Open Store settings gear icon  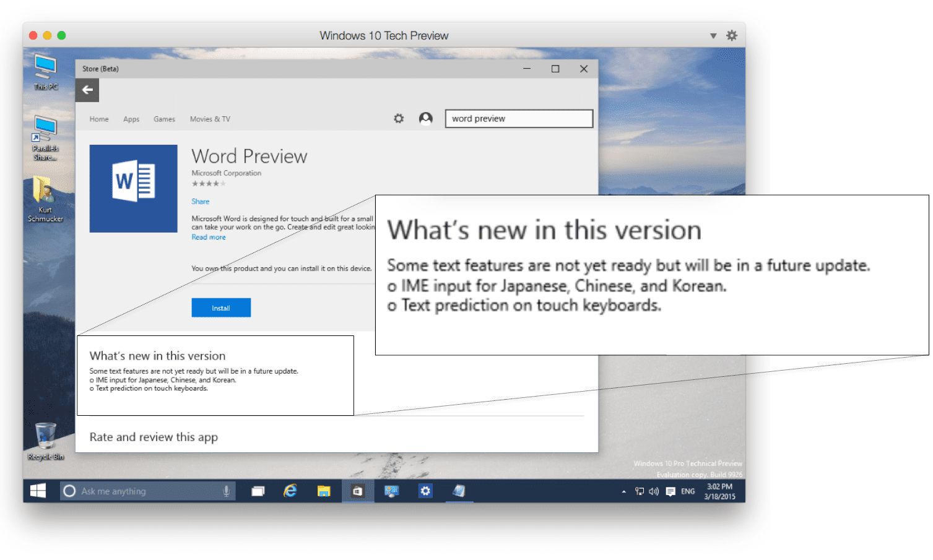pos(399,118)
